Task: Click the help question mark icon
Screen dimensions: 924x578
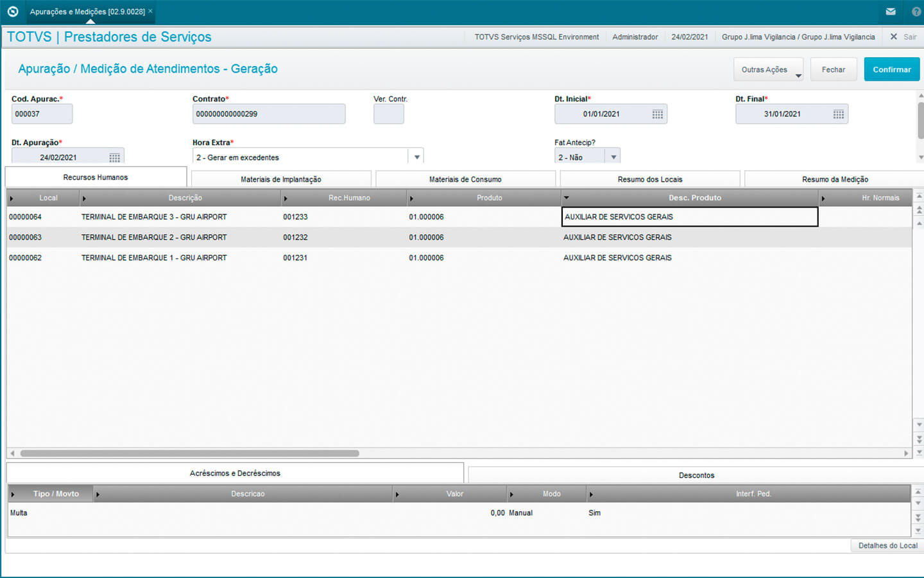Action: (916, 12)
